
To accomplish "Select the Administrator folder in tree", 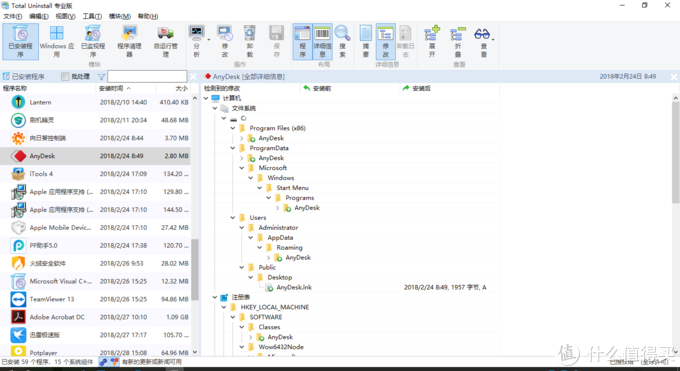I will 278,227.
